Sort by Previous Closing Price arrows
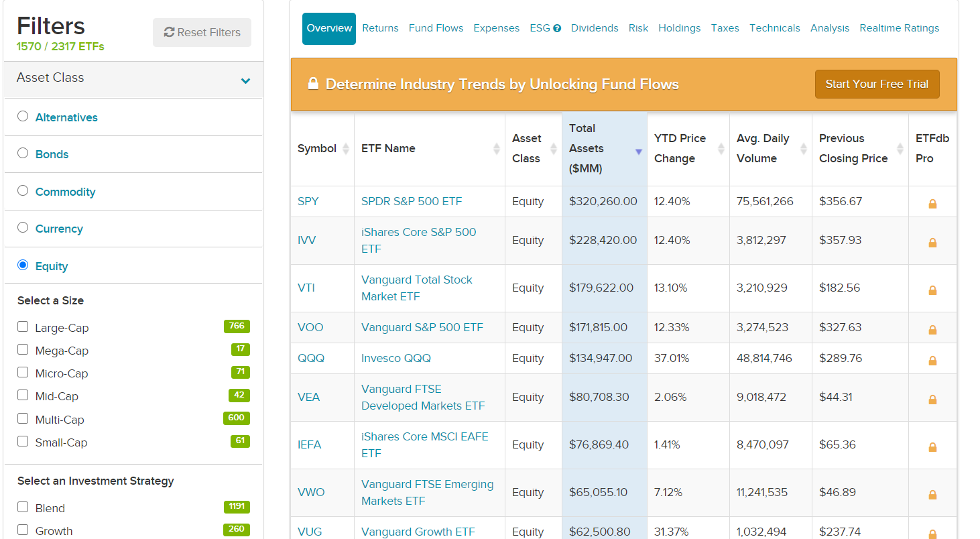The image size is (980, 539). click(x=900, y=149)
